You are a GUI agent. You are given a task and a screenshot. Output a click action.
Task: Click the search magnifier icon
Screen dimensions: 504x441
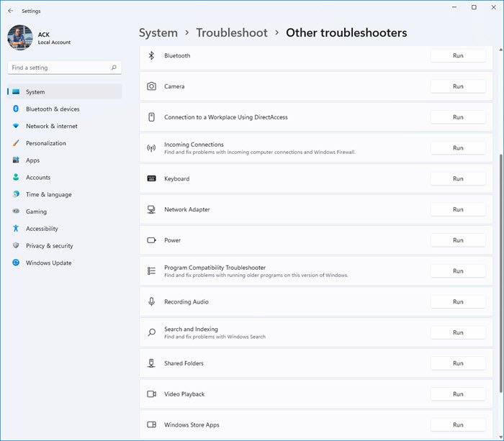(x=114, y=68)
